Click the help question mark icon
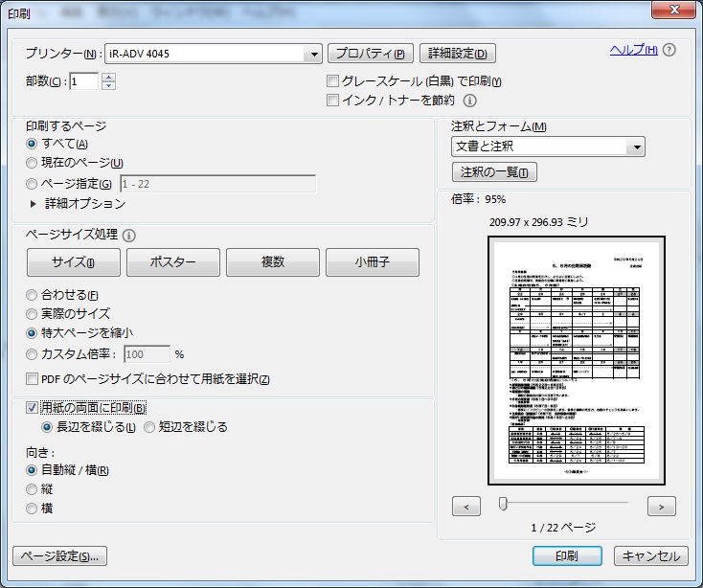The width and height of the screenshot is (703, 588). click(669, 51)
